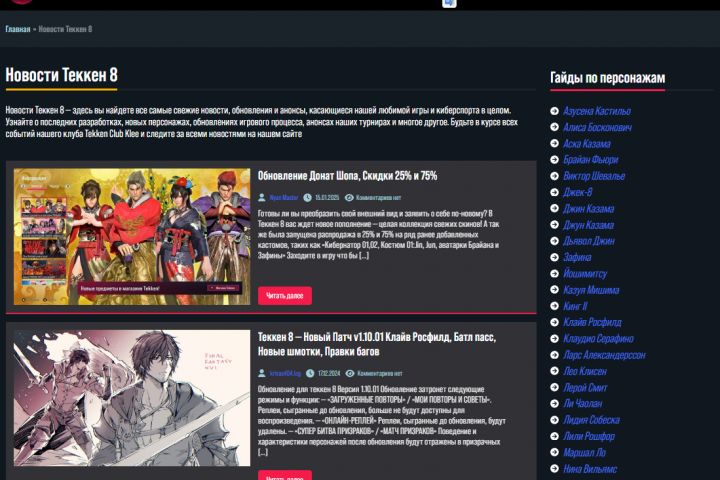The height and width of the screenshot is (480, 720).
Task: Open the Маршал Ло guide
Action: point(585,452)
